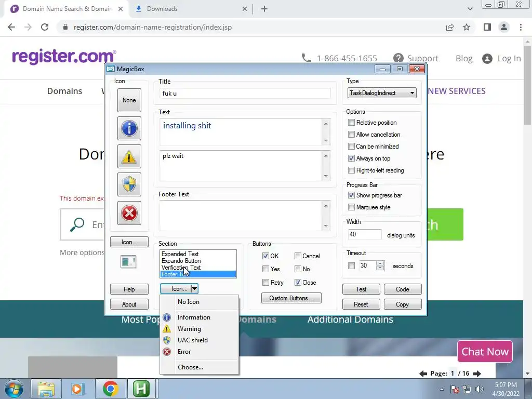Open File Explorer from the taskbar
The image size is (532, 399).
[x=46, y=389]
